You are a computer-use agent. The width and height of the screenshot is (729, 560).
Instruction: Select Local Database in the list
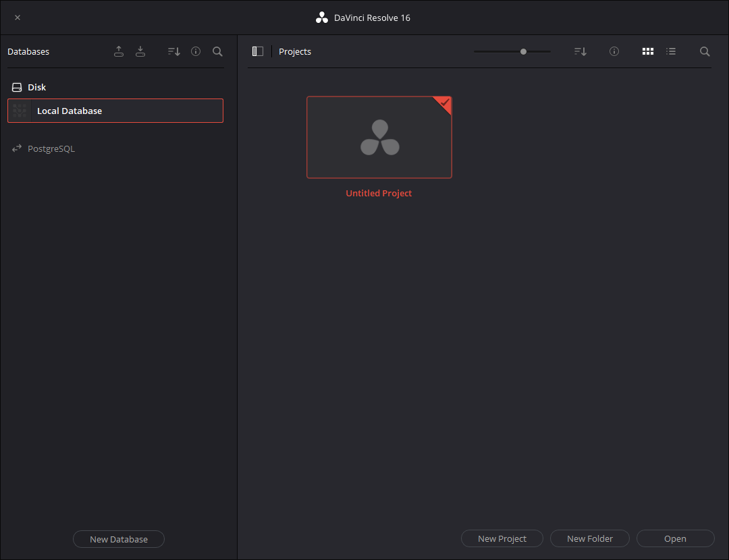pos(115,111)
